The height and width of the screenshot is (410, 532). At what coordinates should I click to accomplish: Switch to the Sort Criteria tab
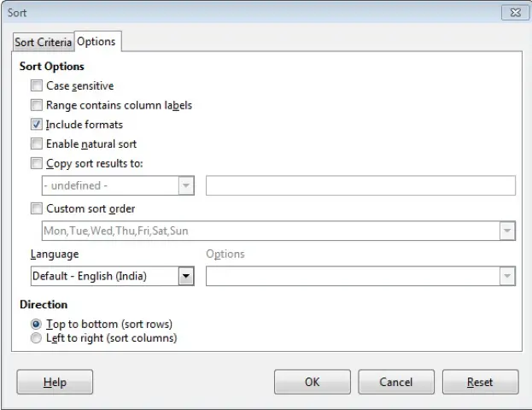click(x=43, y=42)
